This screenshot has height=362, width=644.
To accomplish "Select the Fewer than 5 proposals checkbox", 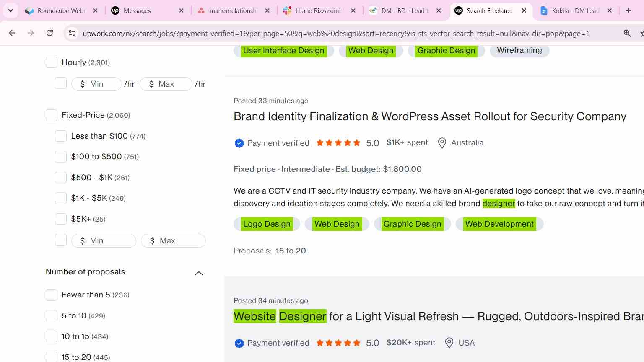I will (52, 295).
